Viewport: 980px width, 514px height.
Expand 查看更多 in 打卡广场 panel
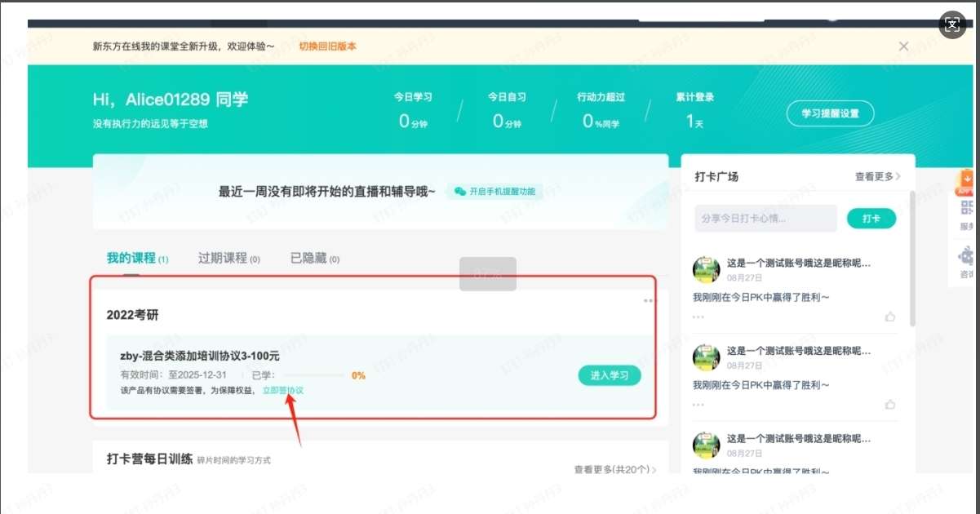[x=877, y=176]
